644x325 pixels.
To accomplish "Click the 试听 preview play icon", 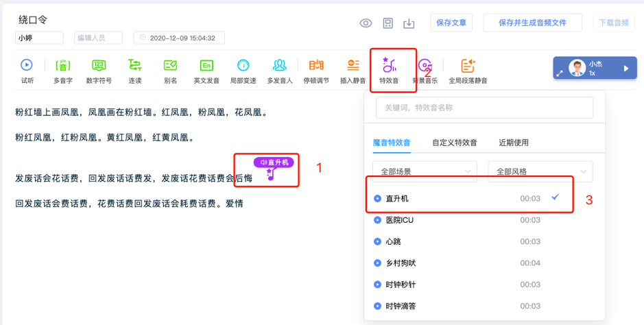I will pos(27,65).
